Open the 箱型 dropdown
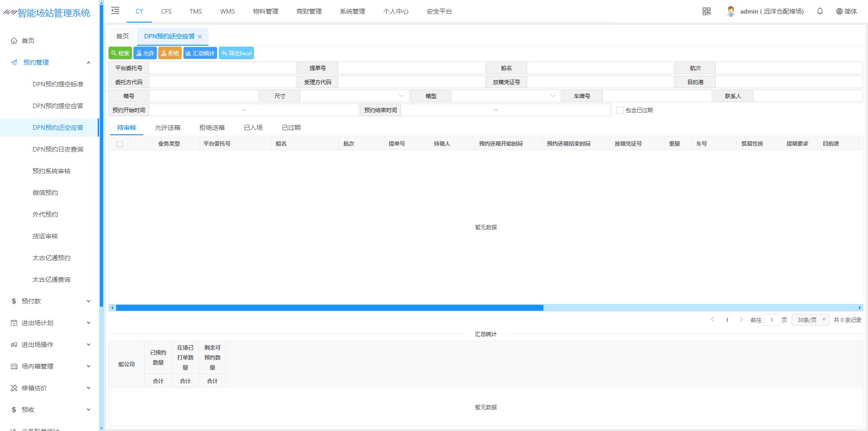The height and width of the screenshot is (431, 868). 505,96
